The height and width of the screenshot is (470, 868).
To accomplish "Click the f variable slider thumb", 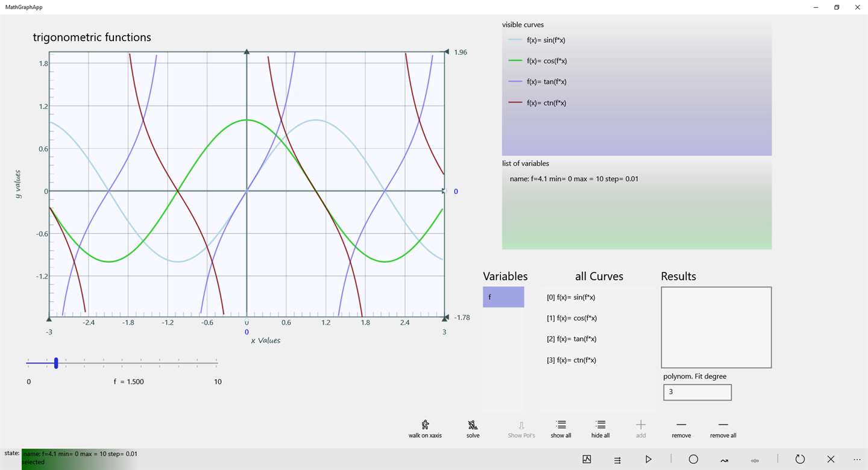I will pyautogui.click(x=56, y=363).
